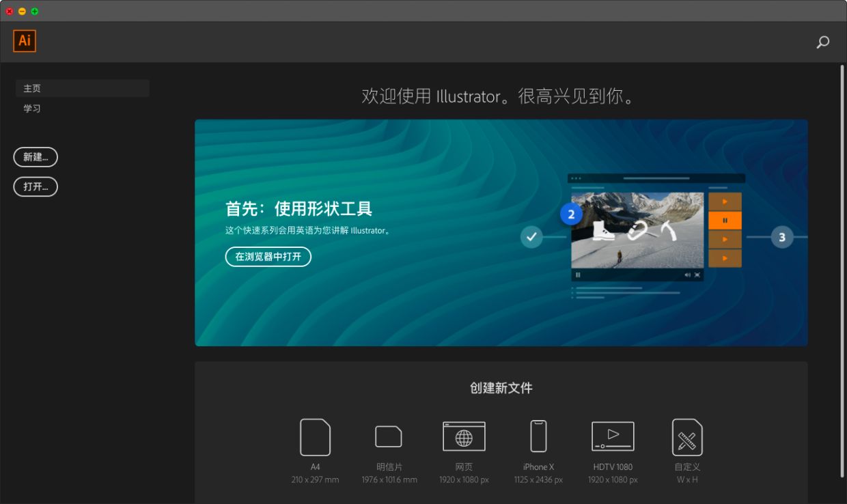Pause the tutorial video preview
This screenshot has width=847, height=504.
point(578,275)
